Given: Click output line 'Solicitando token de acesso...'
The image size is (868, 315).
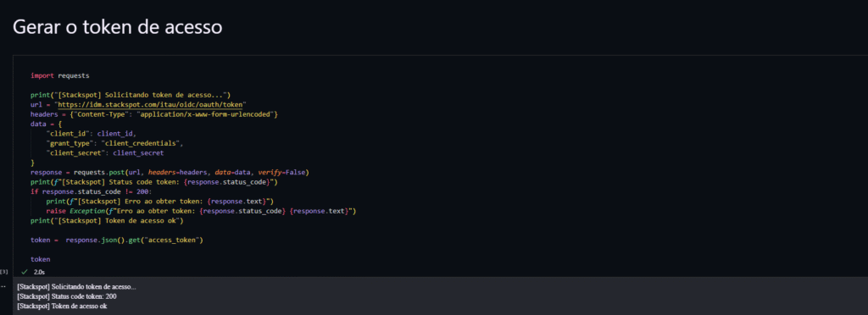Looking at the screenshot, I should coord(76,287).
